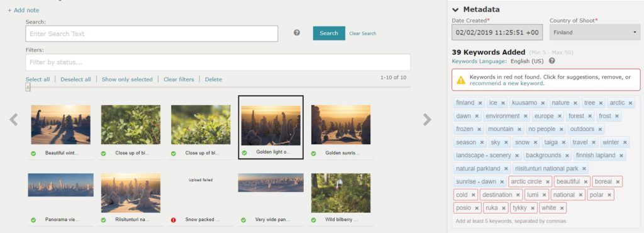Select the 'Riisitunturi na...' thumbnail
Screen dimensions: 644x233
click(x=131, y=193)
